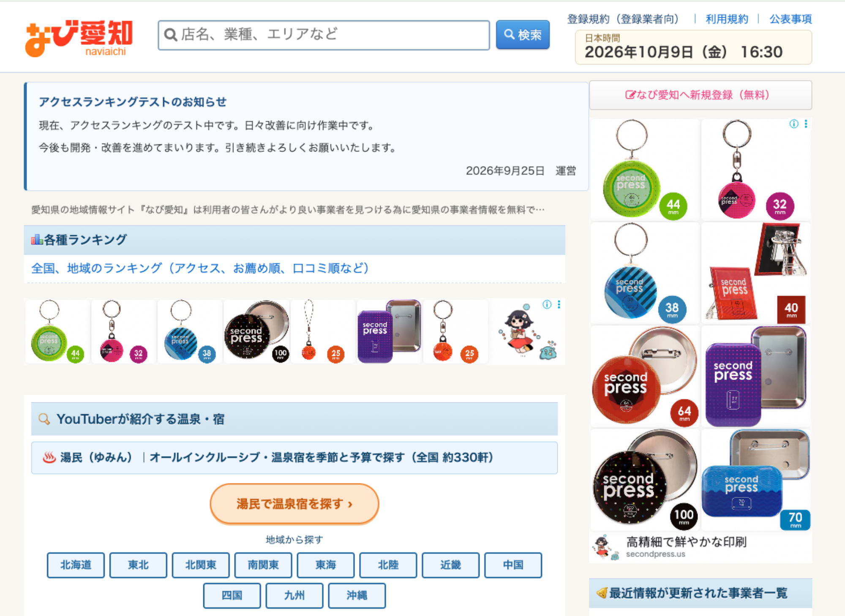Click purple rectangular badge in banner ad
Screen dimensions: 845x616
[390, 331]
